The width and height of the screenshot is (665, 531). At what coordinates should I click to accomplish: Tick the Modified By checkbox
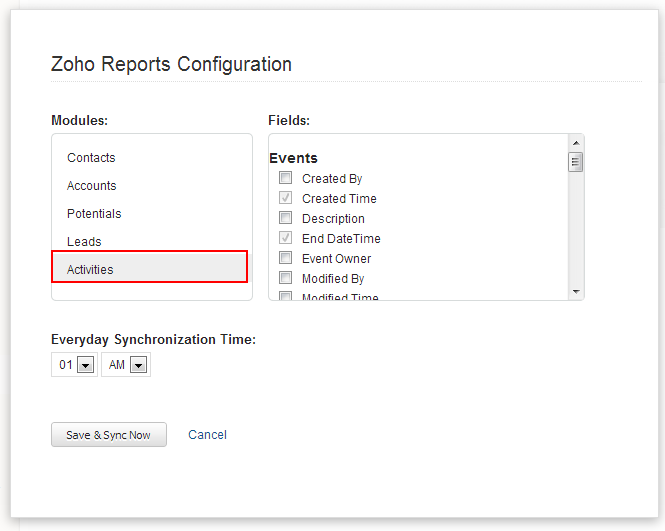pos(285,278)
